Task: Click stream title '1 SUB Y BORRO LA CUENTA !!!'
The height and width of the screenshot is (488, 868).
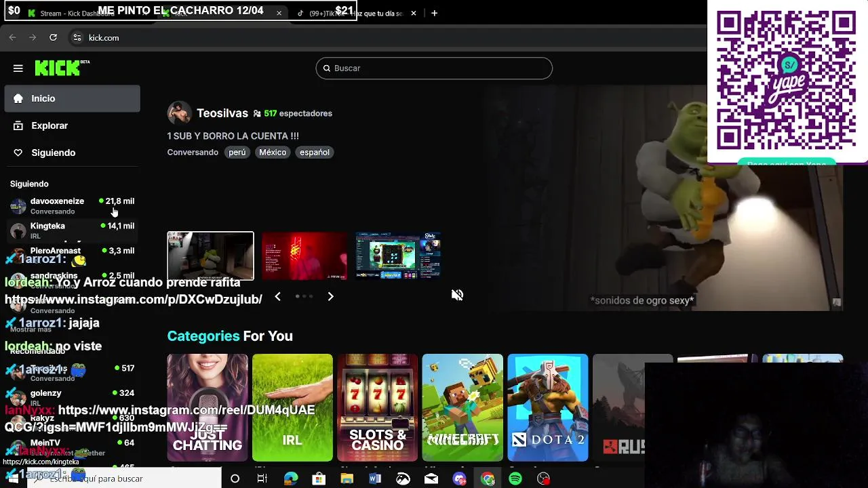Action: coord(233,136)
